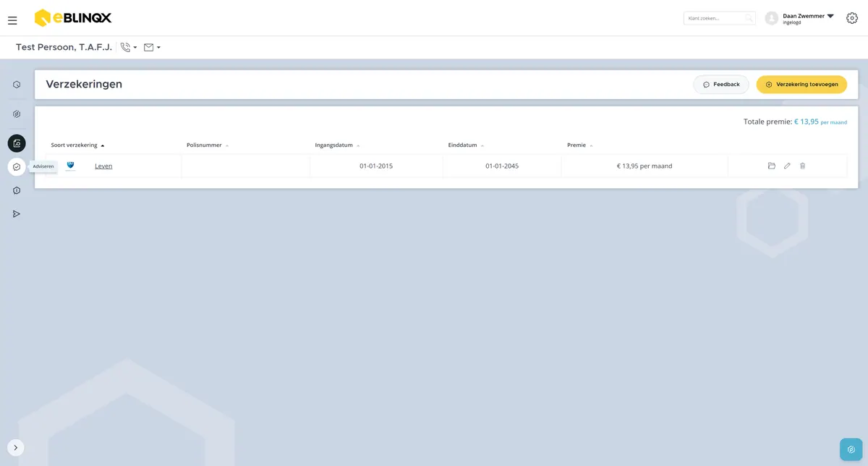Delete the Leven insurance with trash icon
868x466 pixels.
802,166
